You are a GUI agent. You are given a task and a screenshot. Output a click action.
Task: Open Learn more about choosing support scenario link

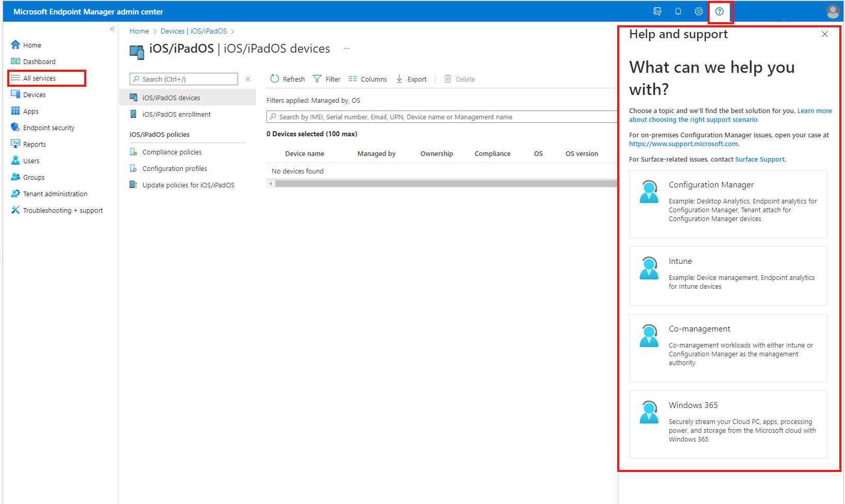coord(730,115)
